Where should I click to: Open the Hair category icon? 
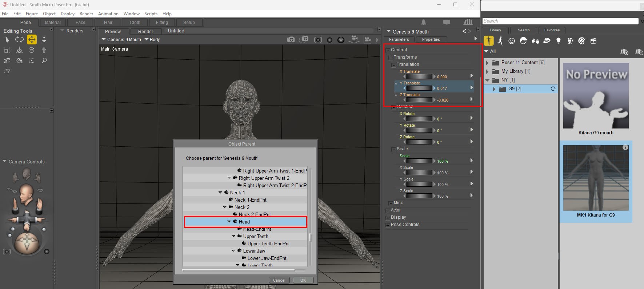coord(523,41)
